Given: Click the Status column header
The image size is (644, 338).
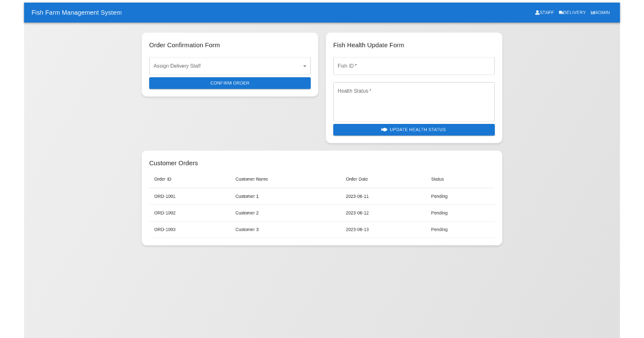Looking at the screenshot, I should click(437, 179).
